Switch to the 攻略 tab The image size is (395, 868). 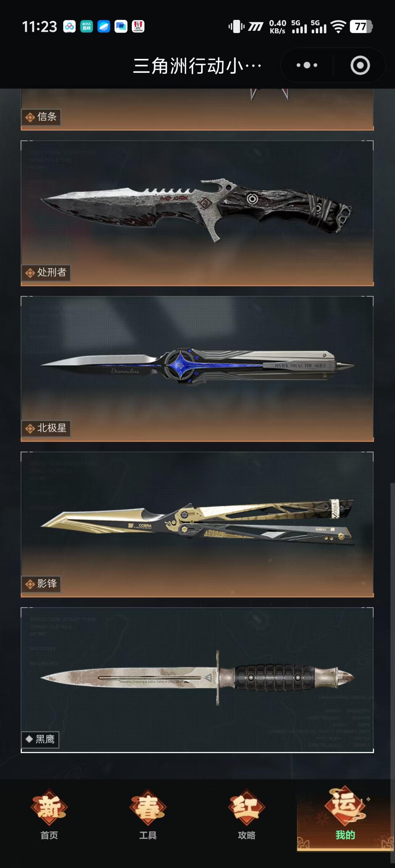[x=247, y=814]
